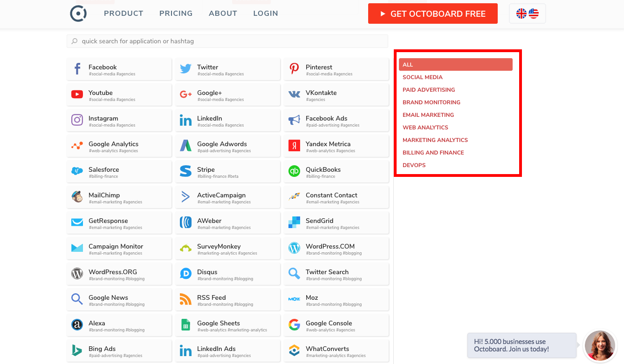Select the Moz logo icon

click(294, 299)
